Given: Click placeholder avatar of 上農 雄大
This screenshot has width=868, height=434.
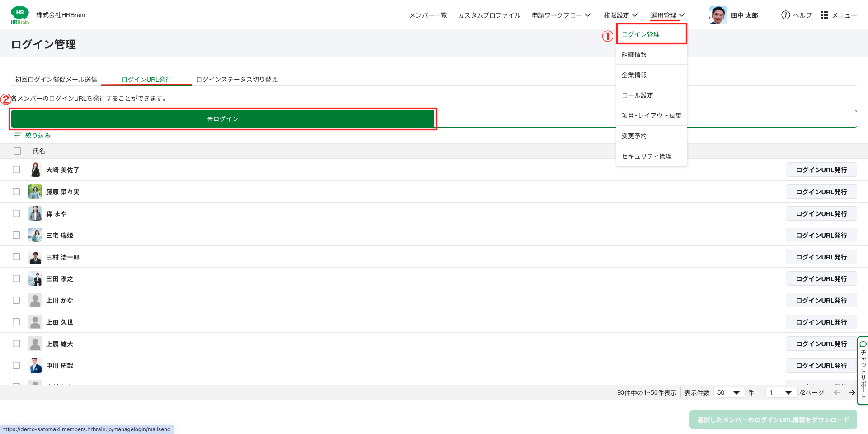Looking at the screenshot, I should (x=35, y=344).
